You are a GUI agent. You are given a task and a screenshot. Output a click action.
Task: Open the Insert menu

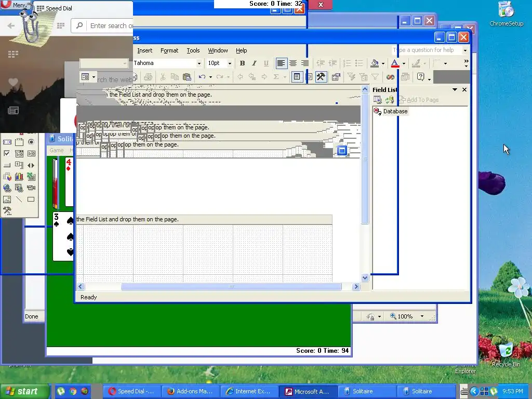tap(144, 50)
